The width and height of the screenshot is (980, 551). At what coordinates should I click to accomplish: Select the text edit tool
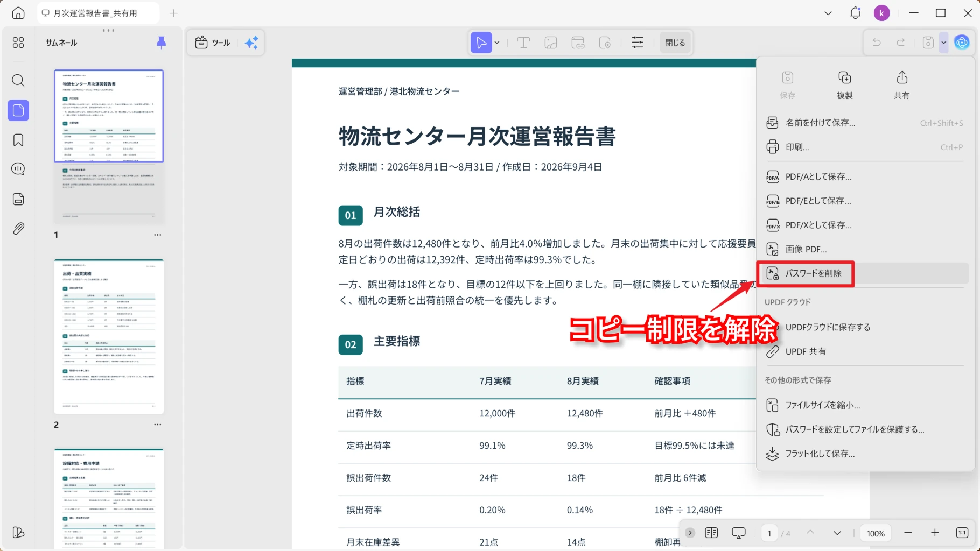click(523, 43)
